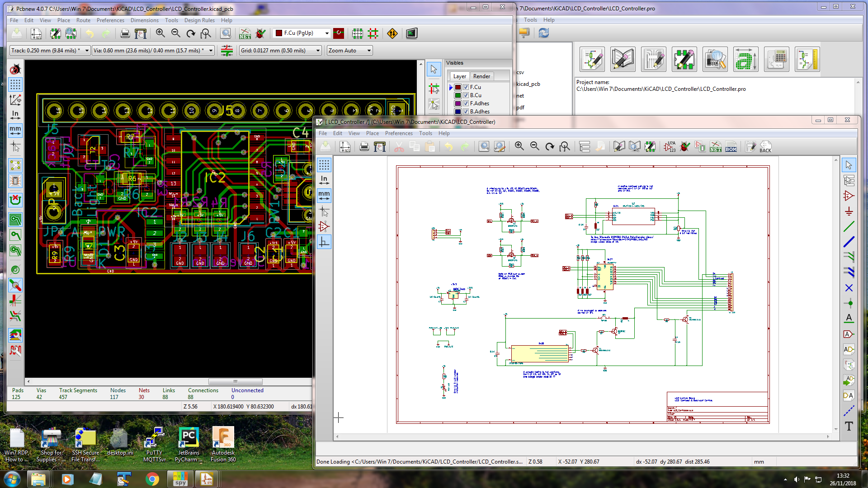Screen dimensions: 868x488
Task: Run design rules check ladybug icon
Action: tap(261, 33)
